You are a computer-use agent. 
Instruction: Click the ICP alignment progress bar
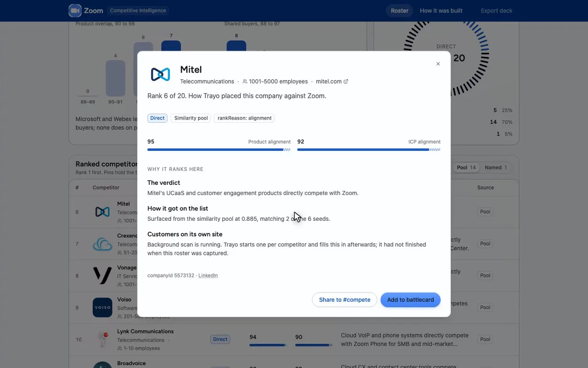click(x=369, y=149)
